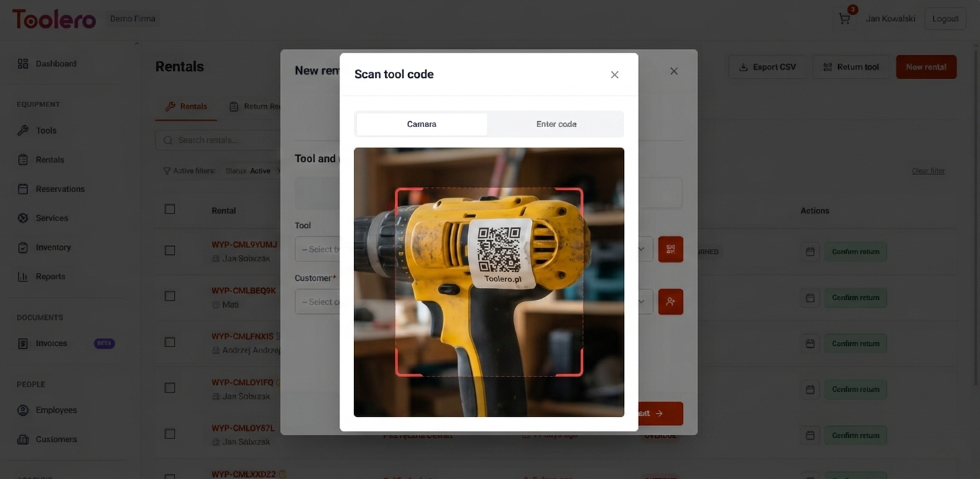Click the add customer icon next to customer field

click(670, 301)
